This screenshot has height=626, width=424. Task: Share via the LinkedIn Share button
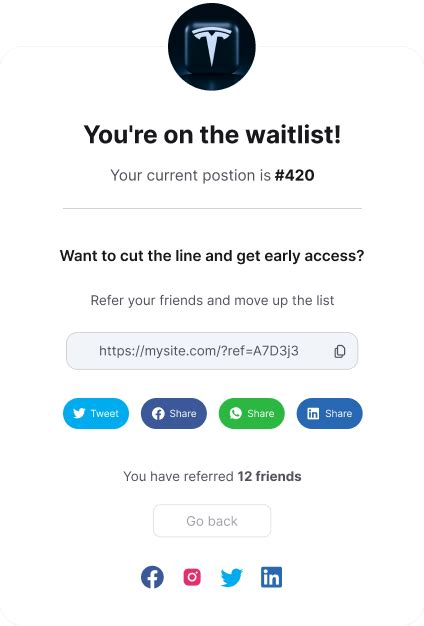[x=329, y=413]
